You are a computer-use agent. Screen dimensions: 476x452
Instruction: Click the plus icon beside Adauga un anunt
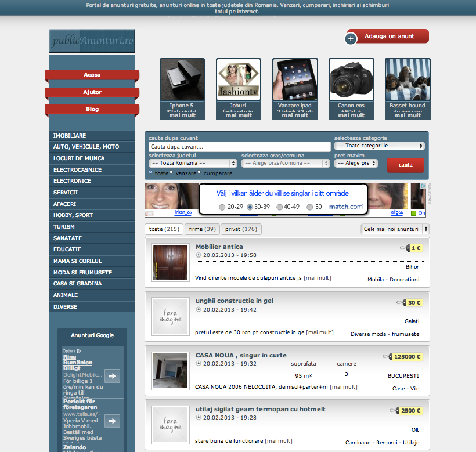(x=351, y=39)
